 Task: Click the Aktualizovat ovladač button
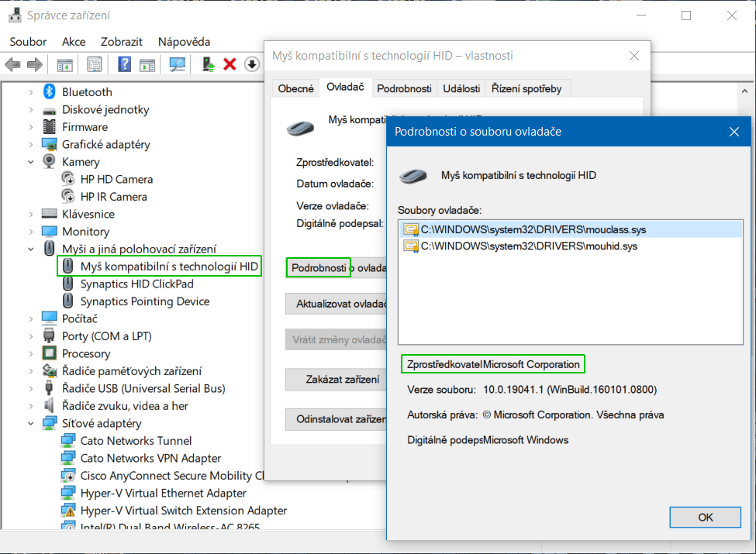coord(336,304)
